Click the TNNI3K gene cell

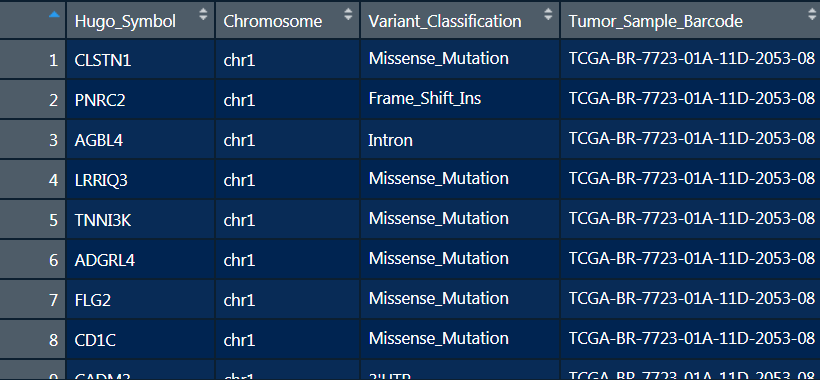click(x=141, y=220)
